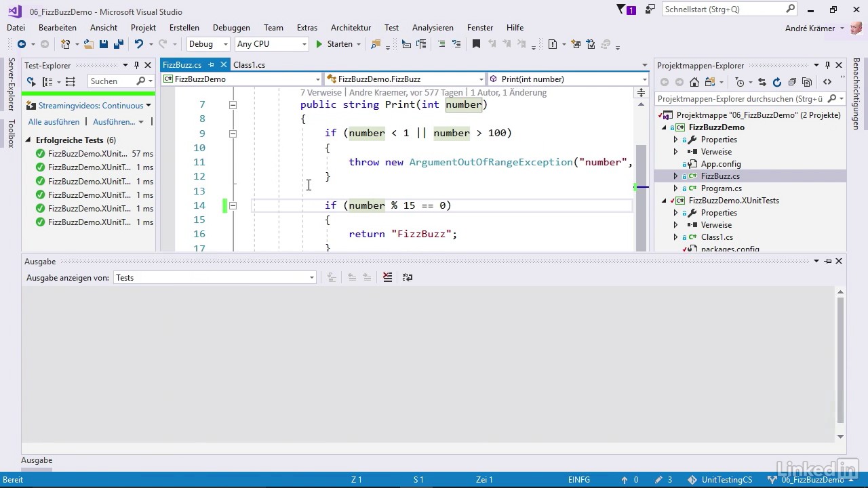Open the Benachrichtigungen side tab
This screenshot has height=488, width=868.
(x=856, y=94)
